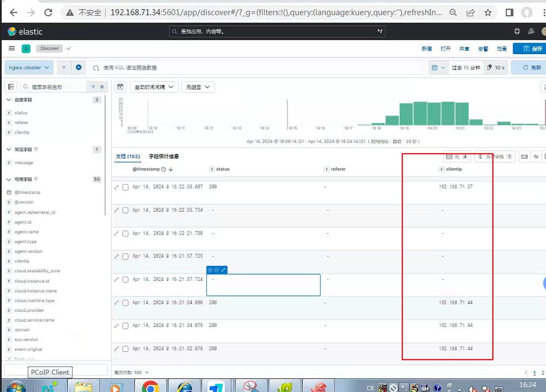Click the browser reload icon
546x392 pixels.
48,12
